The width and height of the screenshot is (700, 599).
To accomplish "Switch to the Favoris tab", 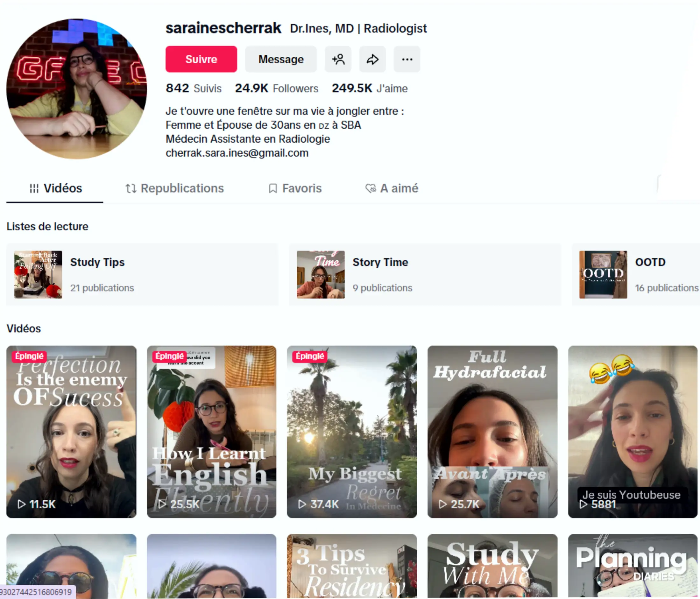I will [x=295, y=188].
